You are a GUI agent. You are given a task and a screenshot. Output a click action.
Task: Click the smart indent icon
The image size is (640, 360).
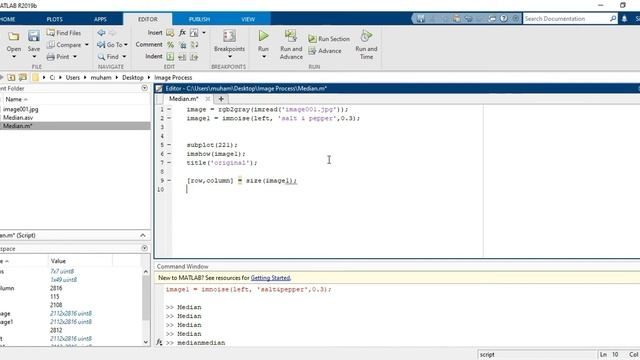click(x=170, y=57)
